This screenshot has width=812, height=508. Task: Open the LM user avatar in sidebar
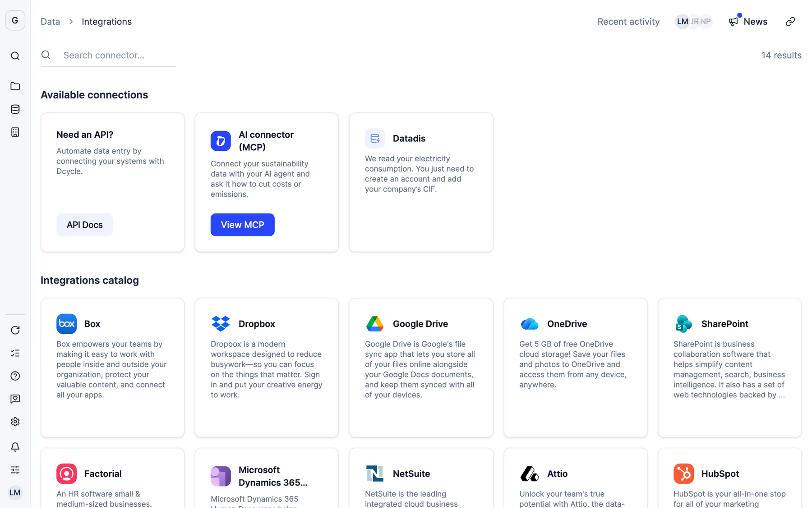(15, 493)
